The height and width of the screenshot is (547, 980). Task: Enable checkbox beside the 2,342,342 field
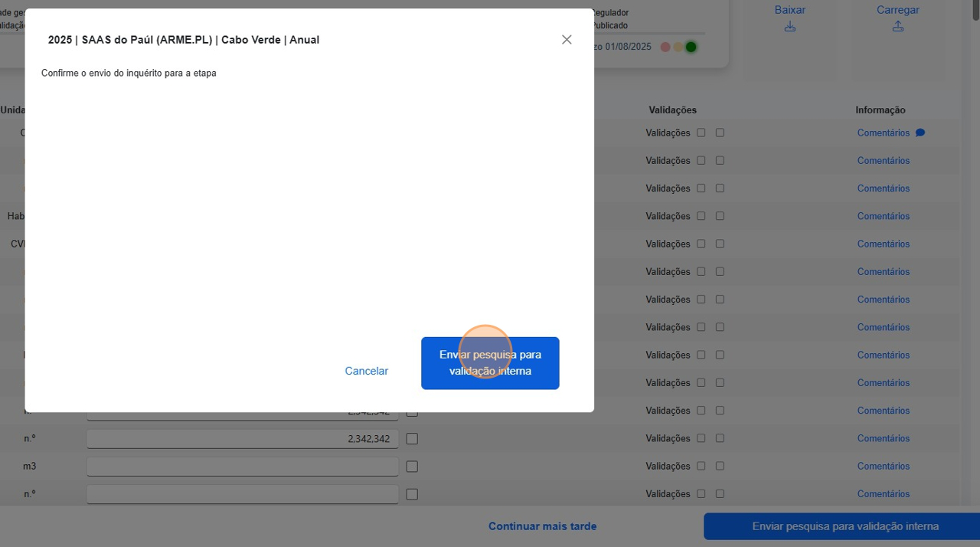[x=412, y=438]
